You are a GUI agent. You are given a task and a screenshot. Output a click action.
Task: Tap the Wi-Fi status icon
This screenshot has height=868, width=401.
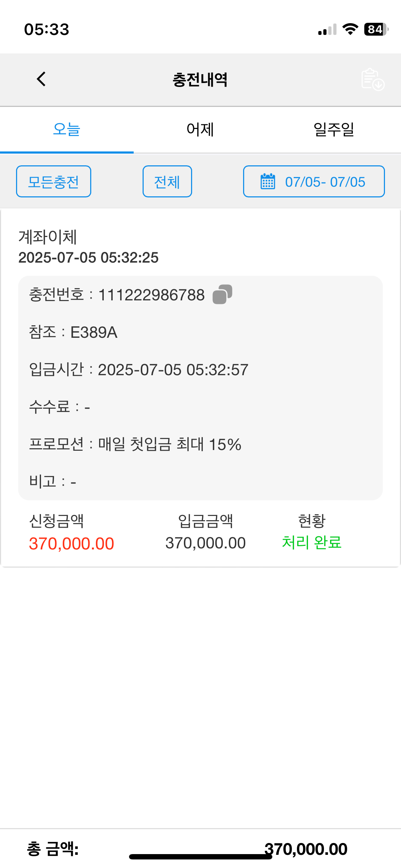(x=350, y=29)
